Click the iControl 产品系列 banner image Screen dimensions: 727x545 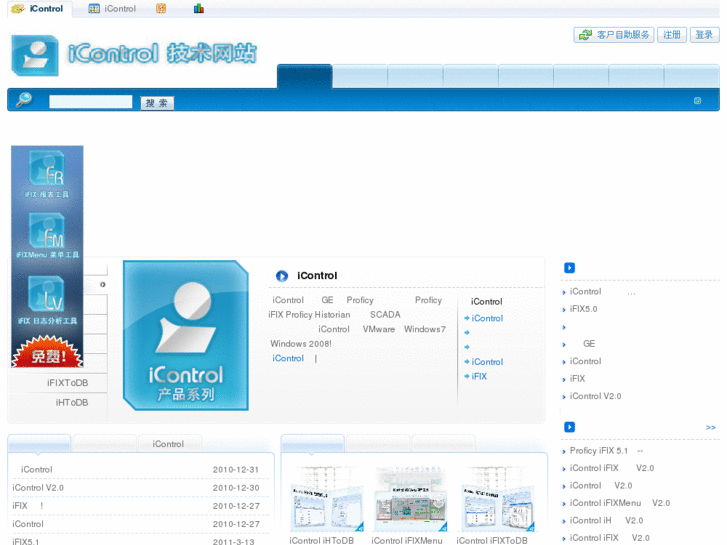coord(186,335)
